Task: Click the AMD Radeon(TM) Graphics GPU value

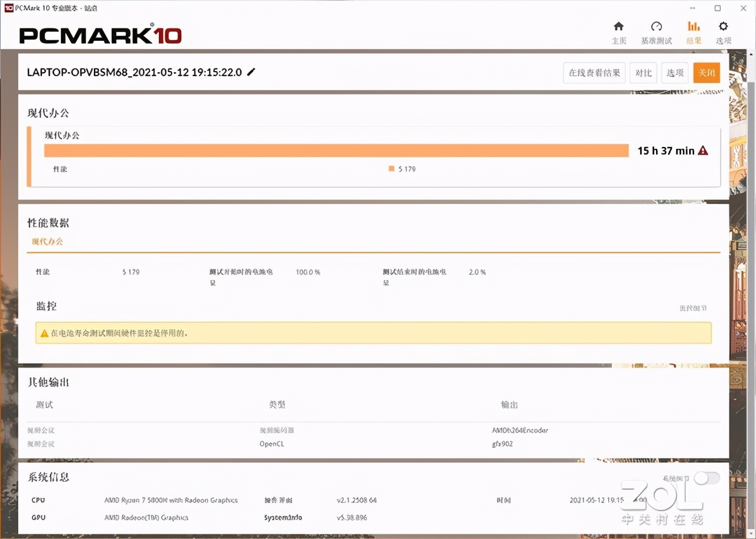Action: (146, 517)
